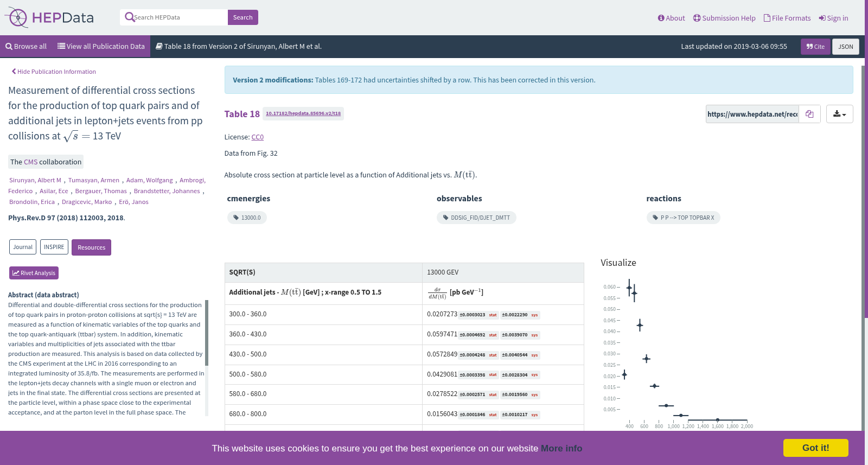Copy the table URL with clipboard icon
868x465 pixels.
pos(809,114)
